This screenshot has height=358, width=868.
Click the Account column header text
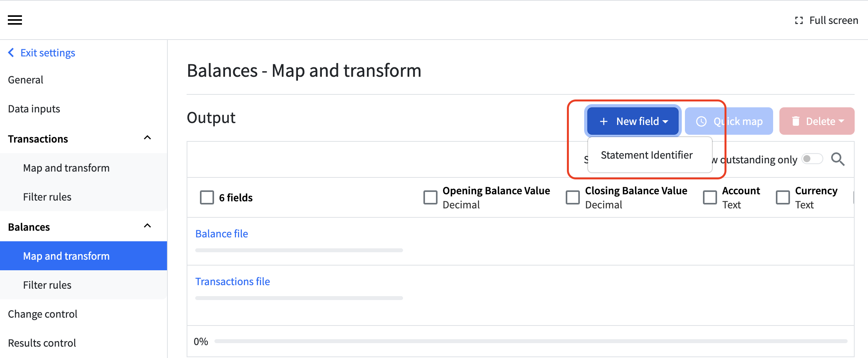741,191
